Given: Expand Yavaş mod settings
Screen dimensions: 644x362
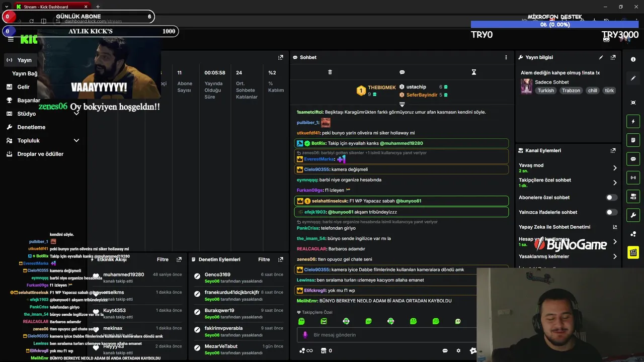Looking at the screenshot, I should 615,168.
